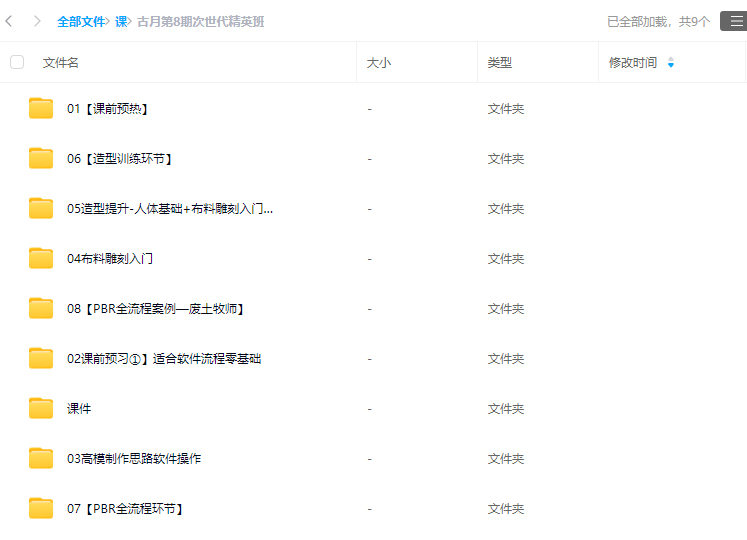
Task: Sort the list by 文件名 column
Action: (61, 63)
